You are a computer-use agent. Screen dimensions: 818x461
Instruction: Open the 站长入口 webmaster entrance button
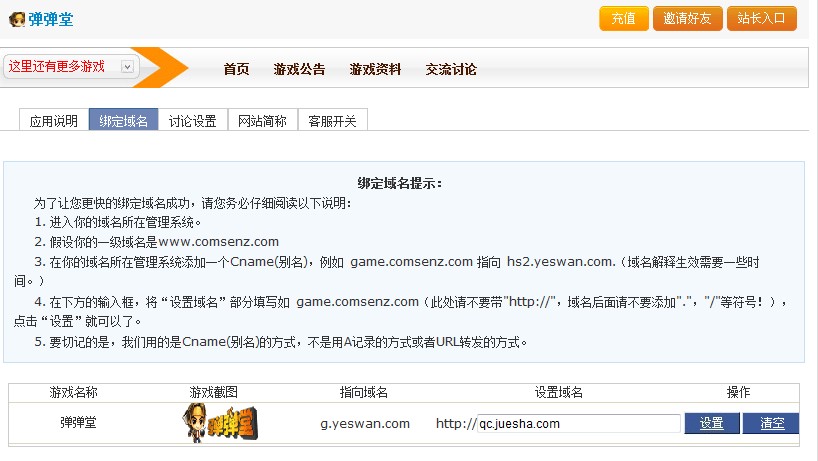(x=762, y=19)
